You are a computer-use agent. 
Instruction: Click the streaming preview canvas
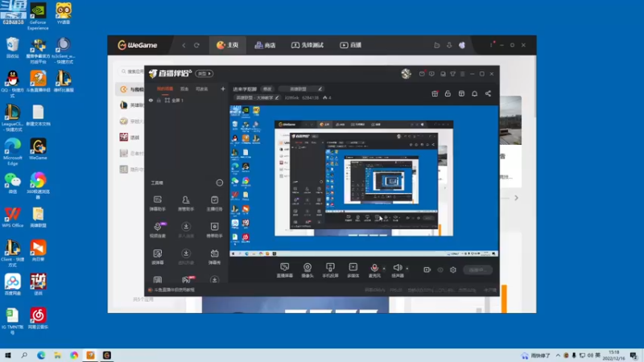[x=364, y=181]
